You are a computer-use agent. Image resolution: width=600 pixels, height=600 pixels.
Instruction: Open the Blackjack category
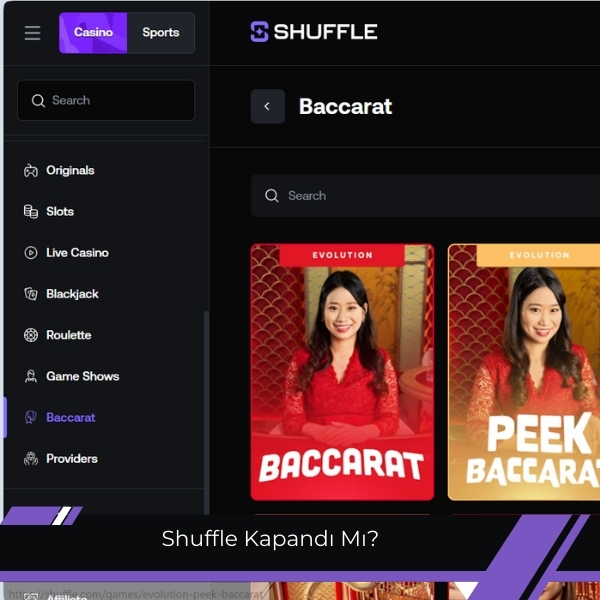click(72, 294)
